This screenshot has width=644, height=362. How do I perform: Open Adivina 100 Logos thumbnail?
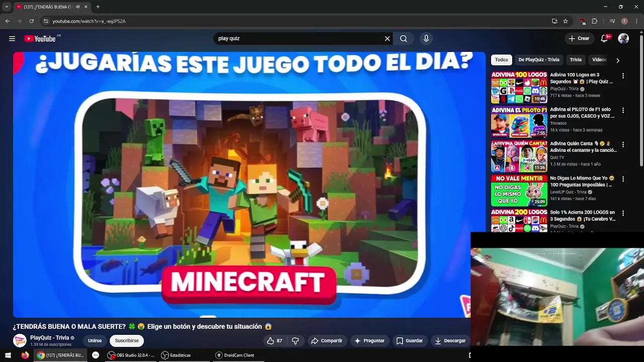click(519, 87)
